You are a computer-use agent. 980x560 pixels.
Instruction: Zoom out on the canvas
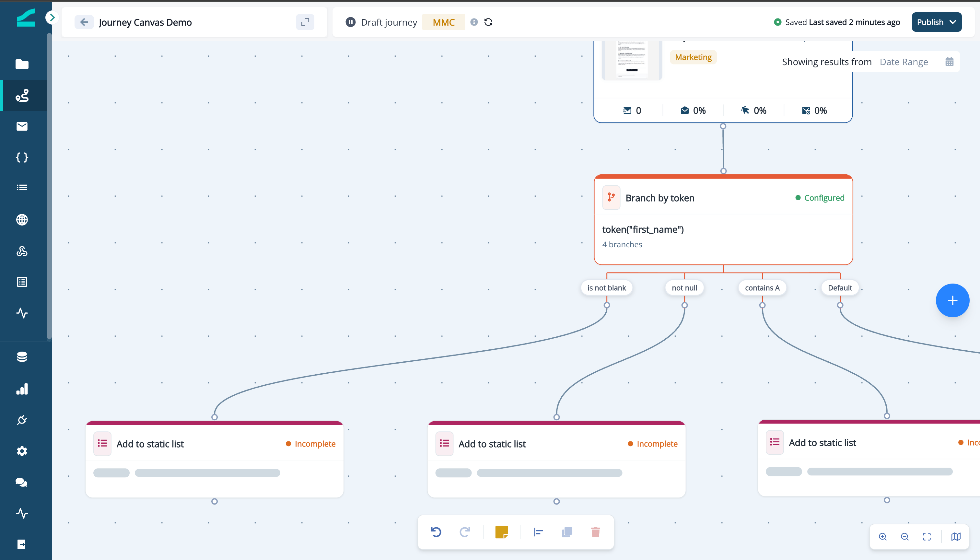[x=904, y=537]
